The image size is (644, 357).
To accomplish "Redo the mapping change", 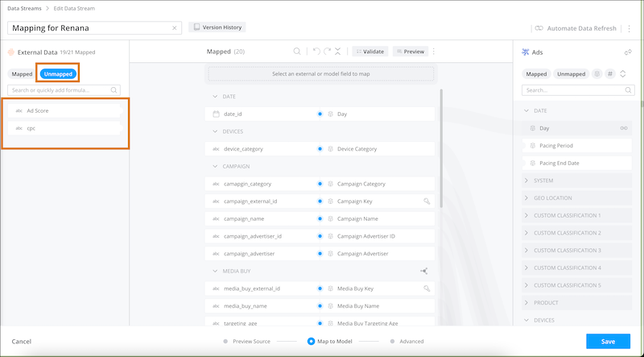I will [327, 52].
